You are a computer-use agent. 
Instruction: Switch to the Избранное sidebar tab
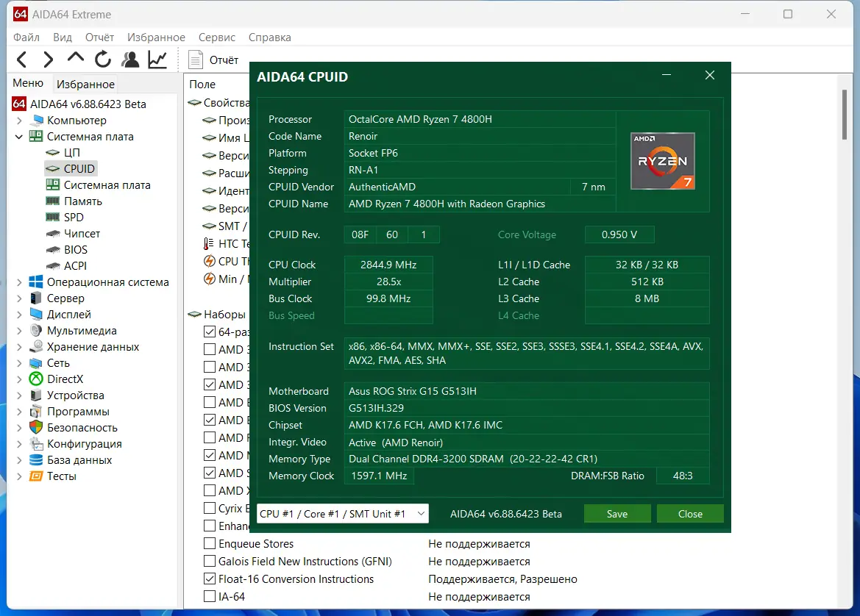click(x=85, y=85)
